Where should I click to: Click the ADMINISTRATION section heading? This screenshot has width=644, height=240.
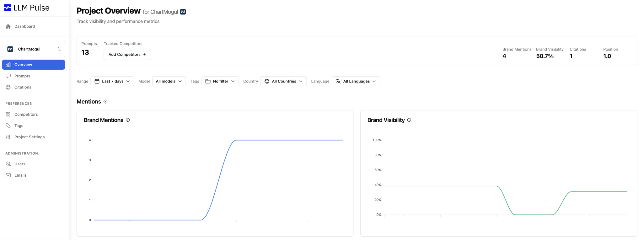[x=22, y=153]
